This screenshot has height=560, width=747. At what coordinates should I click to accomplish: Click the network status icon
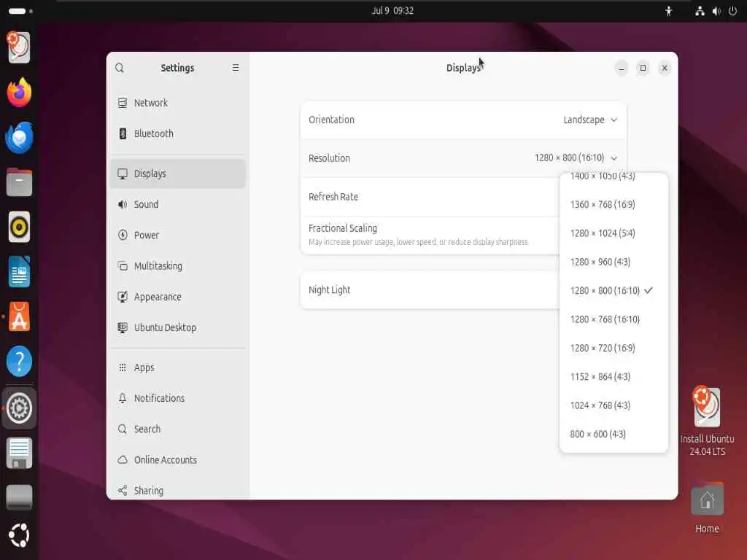point(700,11)
